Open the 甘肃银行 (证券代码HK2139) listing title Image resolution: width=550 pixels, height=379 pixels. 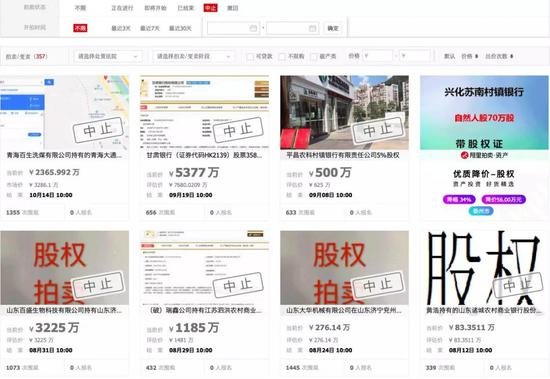tap(204, 155)
